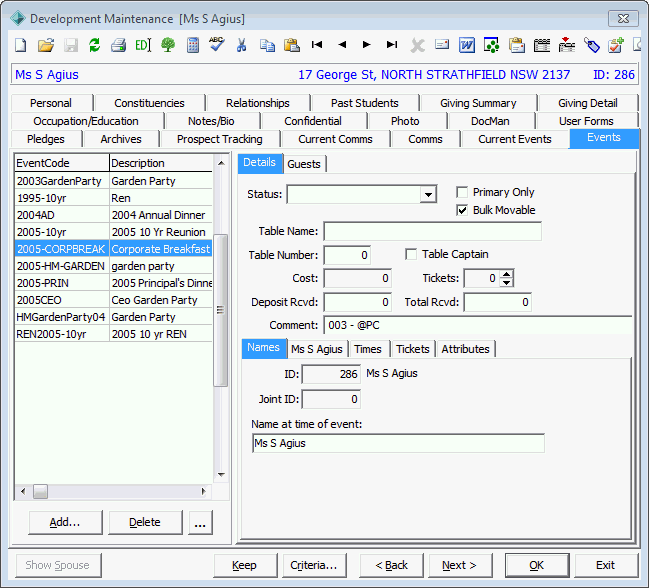Open the Giving Summary tab
649x588 pixels.
coord(478,103)
